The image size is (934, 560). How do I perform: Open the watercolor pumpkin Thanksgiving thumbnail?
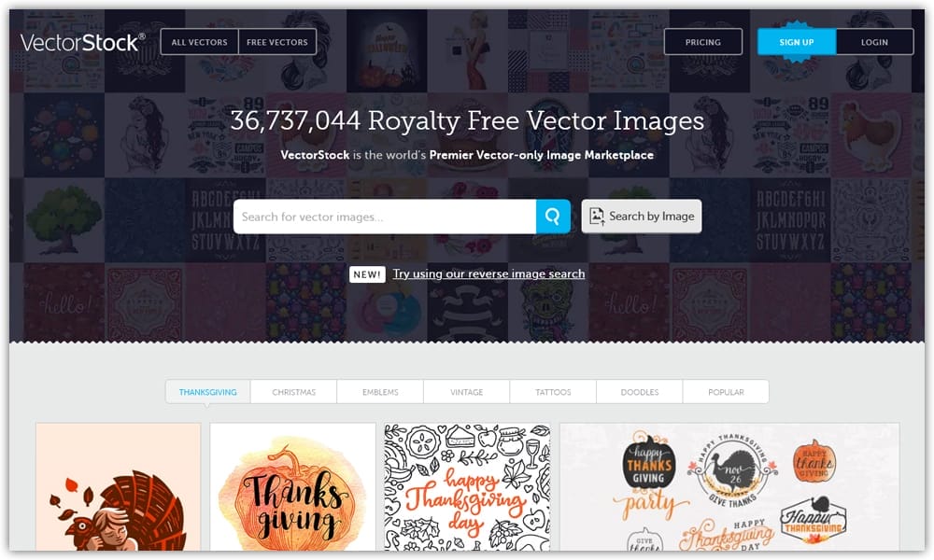coord(292,487)
